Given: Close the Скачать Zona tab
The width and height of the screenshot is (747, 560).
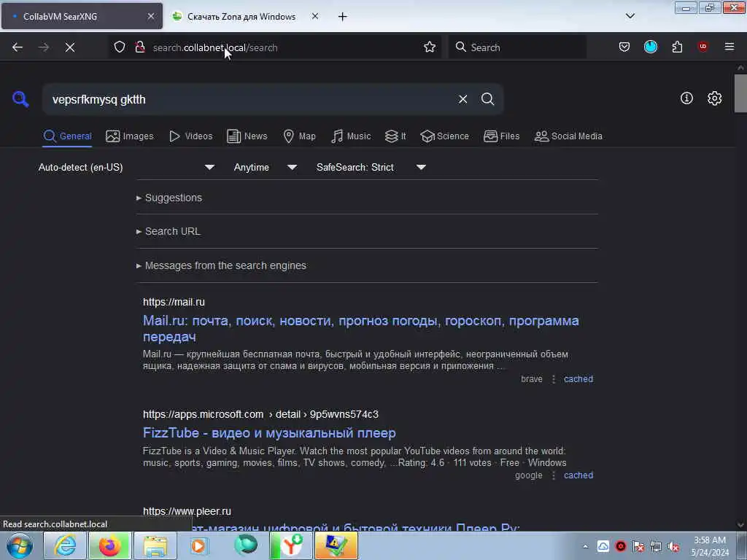Looking at the screenshot, I should pyautogui.click(x=315, y=16).
